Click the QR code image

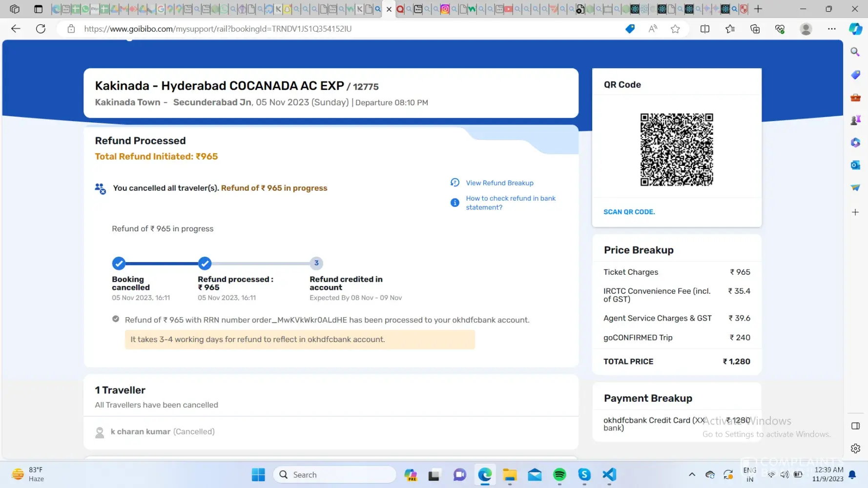676,149
